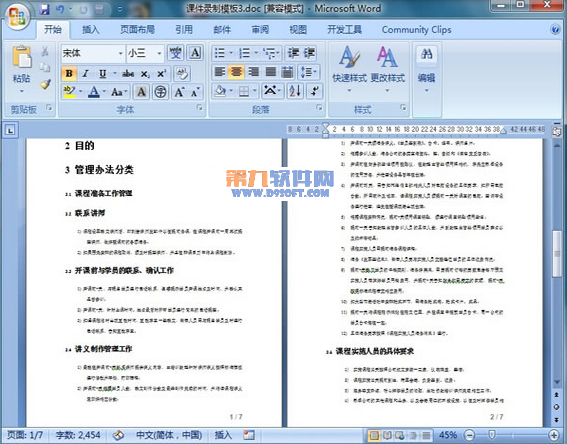Open the Quick Styles gallery
This screenshot has width=567, height=444.
click(349, 69)
